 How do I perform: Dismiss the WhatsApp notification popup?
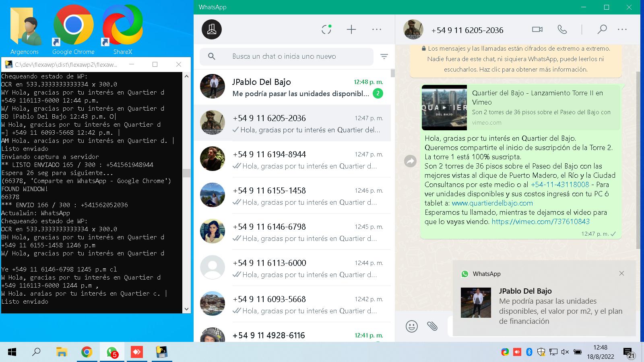pos(621,274)
